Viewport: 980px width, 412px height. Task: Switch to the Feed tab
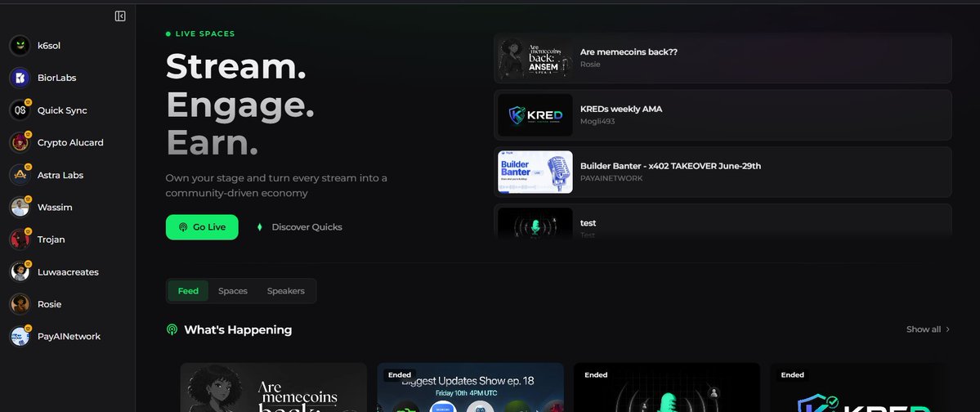coord(188,291)
